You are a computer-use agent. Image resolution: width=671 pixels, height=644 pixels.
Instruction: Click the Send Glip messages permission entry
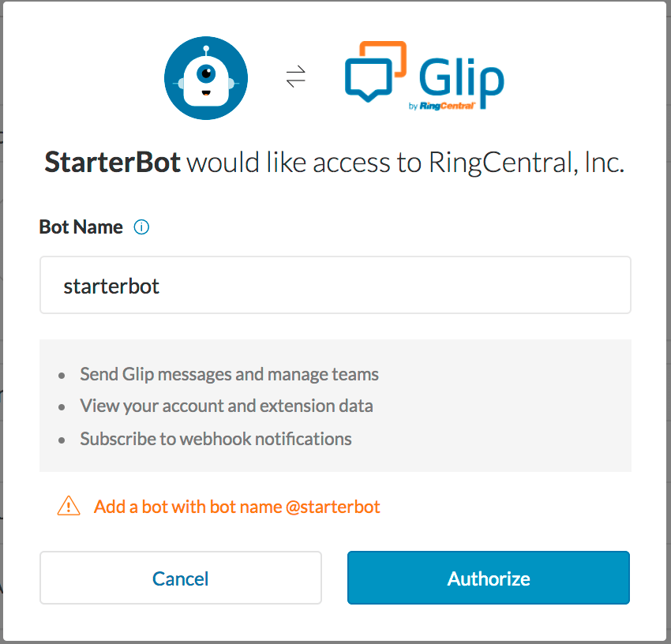tap(229, 375)
